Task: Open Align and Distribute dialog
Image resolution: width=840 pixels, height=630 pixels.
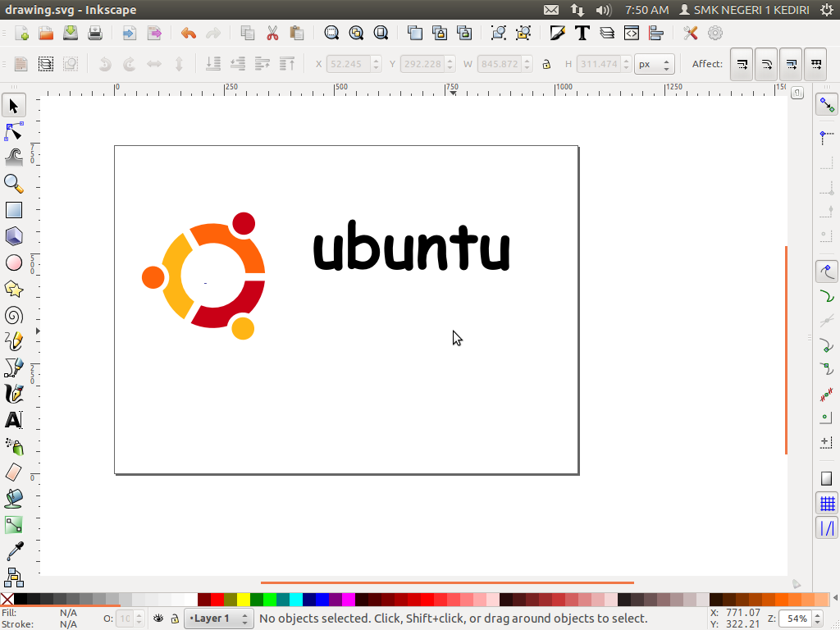Action: [656, 33]
